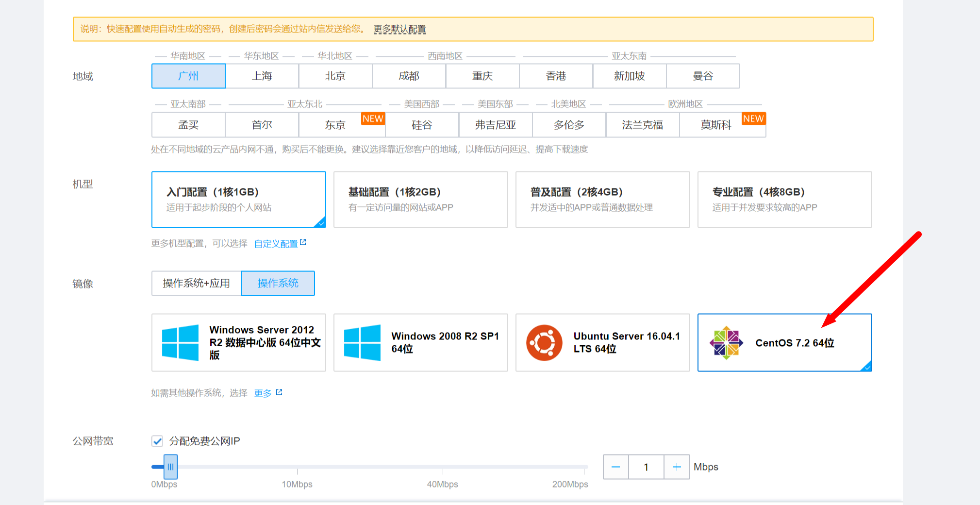The height and width of the screenshot is (505, 980).
Task: Click the external link icon beside 更多
Action: click(278, 391)
